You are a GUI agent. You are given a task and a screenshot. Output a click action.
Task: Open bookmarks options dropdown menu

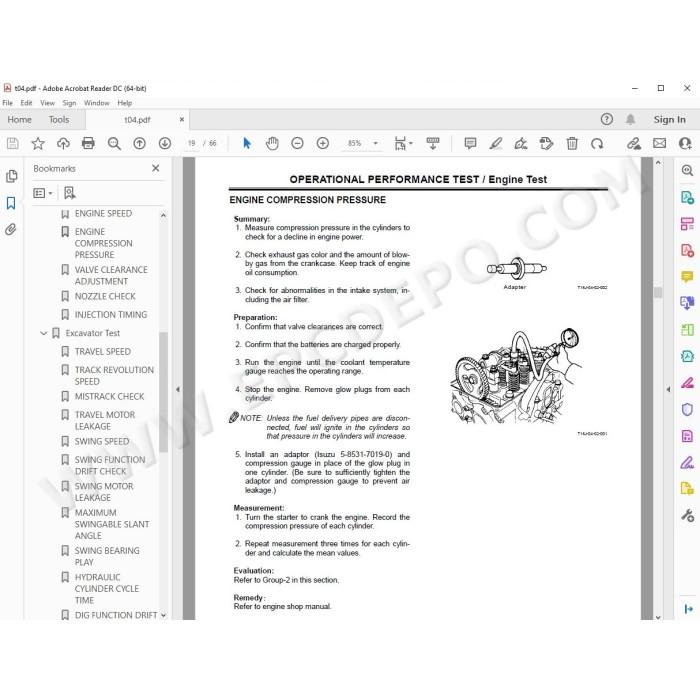coord(43,193)
